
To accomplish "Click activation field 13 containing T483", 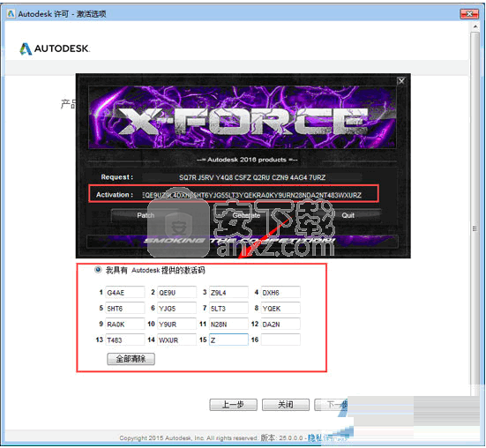I will click(125, 340).
